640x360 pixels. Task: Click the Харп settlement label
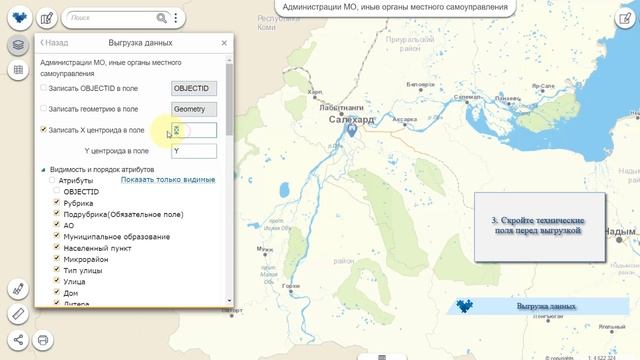315,92
